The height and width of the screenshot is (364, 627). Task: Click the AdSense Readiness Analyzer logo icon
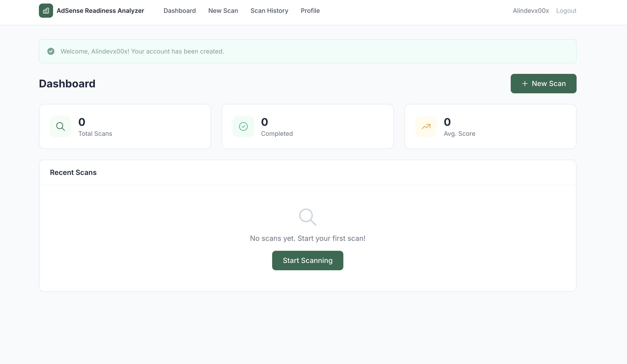point(46,11)
